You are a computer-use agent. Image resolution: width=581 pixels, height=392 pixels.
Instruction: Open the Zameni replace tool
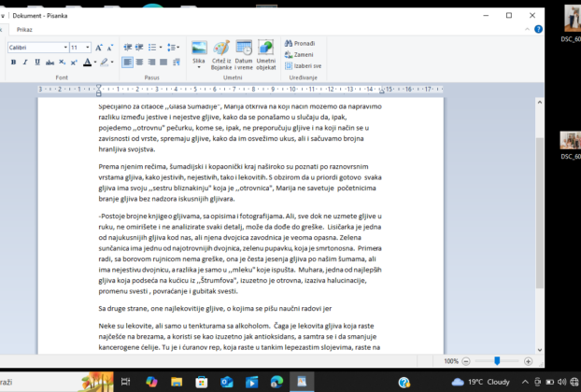pos(304,55)
